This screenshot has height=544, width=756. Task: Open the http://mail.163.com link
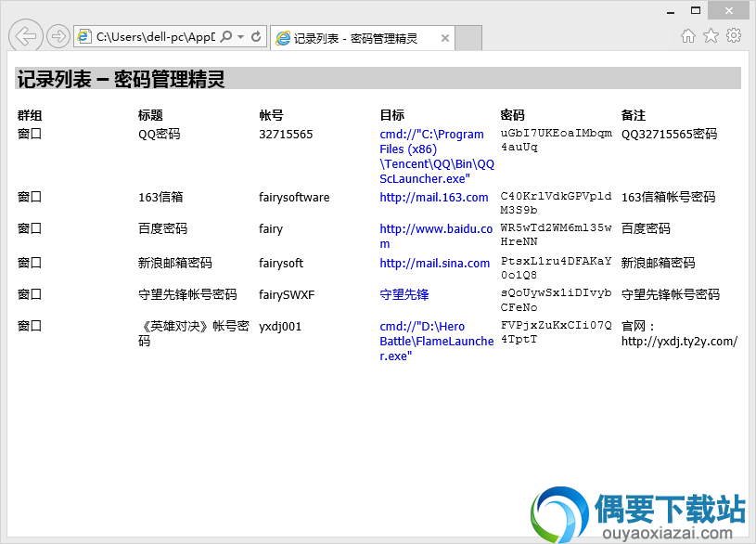pyautogui.click(x=434, y=198)
